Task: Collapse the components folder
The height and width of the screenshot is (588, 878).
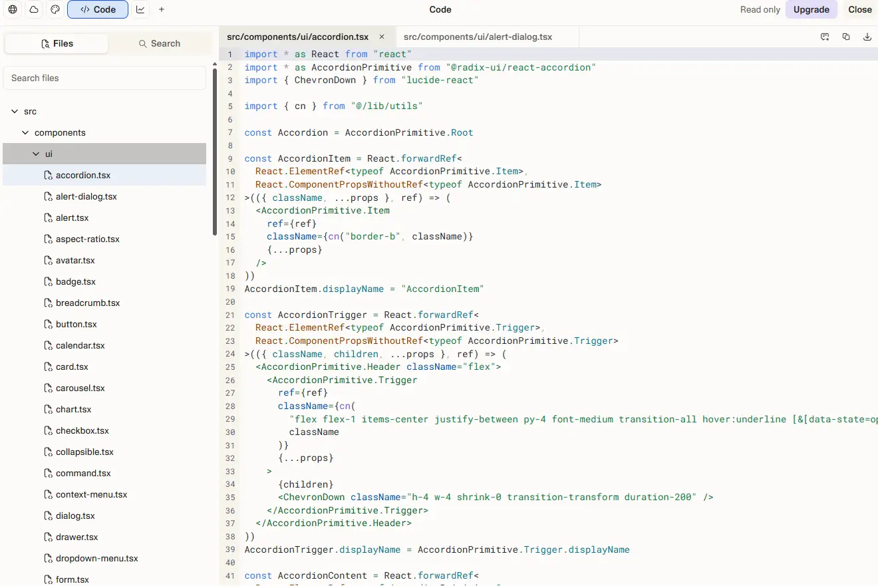Action: (26, 133)
